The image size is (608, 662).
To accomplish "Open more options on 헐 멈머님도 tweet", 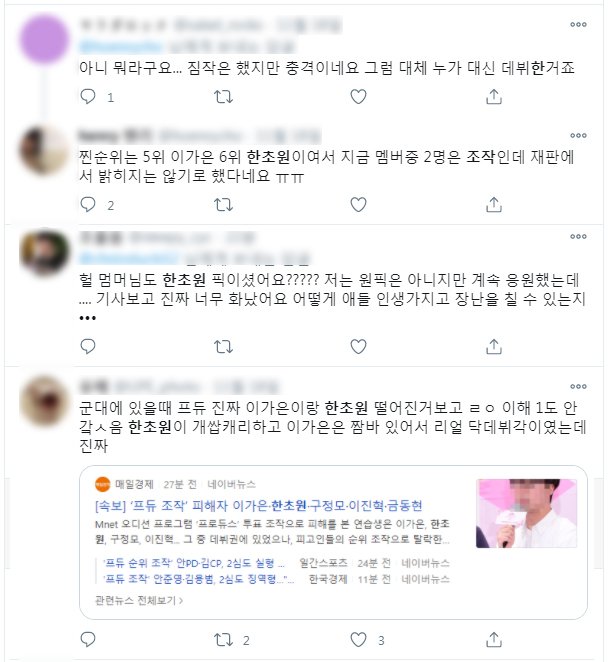I will (578, 236).
